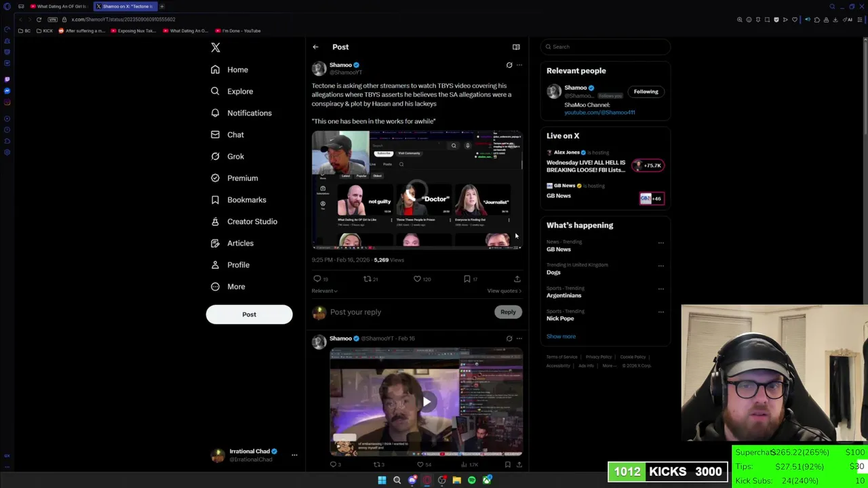Open account menu dots beside Irrational Chad
The width and height of the screenshot is (868, 488).
(294, 455)
